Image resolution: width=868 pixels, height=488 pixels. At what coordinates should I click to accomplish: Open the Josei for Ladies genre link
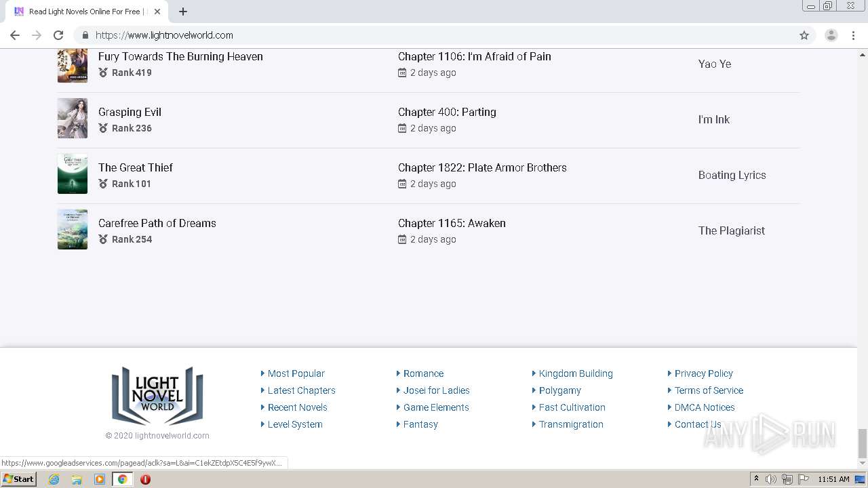[436, 390]
